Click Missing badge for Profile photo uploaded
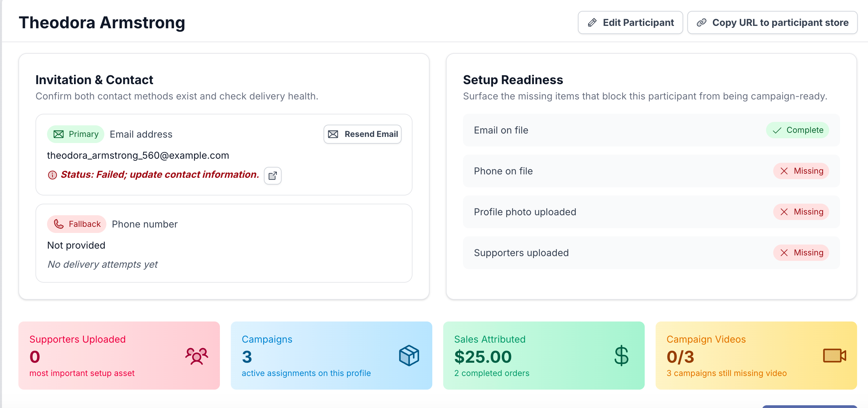This screenshot has width=868, height=408. pos(801,212)
